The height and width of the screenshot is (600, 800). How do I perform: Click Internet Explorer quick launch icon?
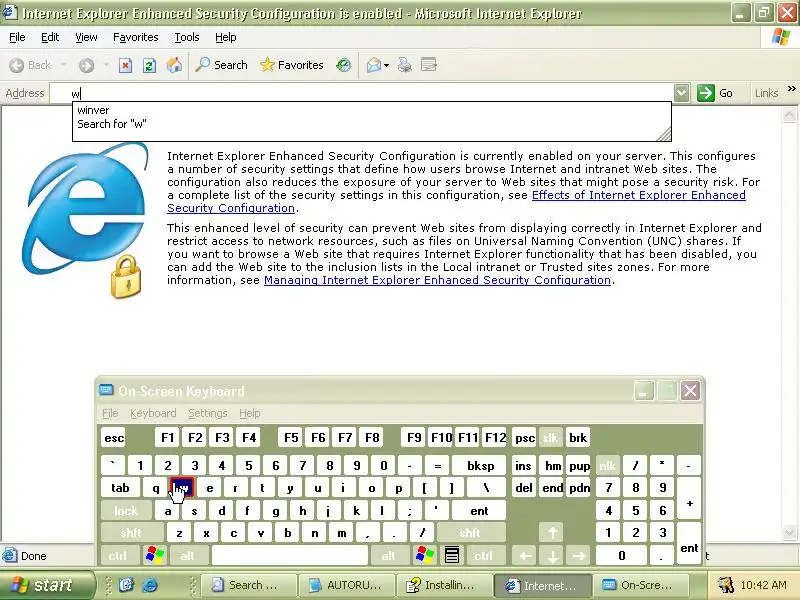click(150, 585)
